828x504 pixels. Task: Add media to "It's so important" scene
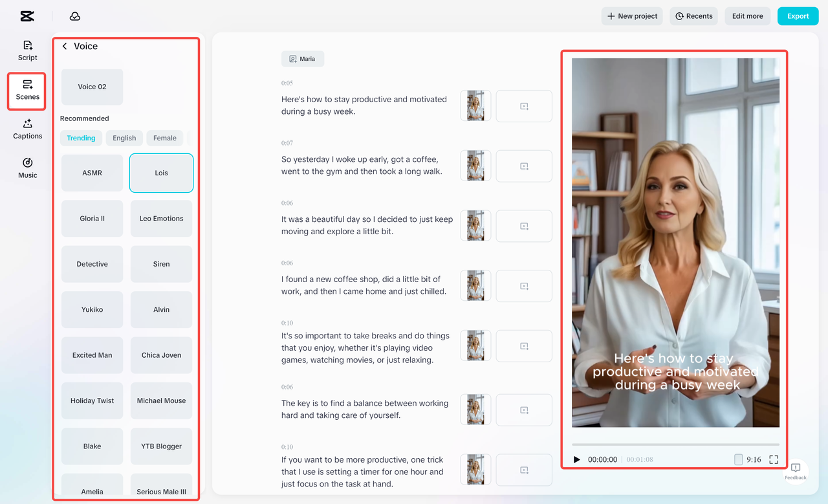(524, 346)
